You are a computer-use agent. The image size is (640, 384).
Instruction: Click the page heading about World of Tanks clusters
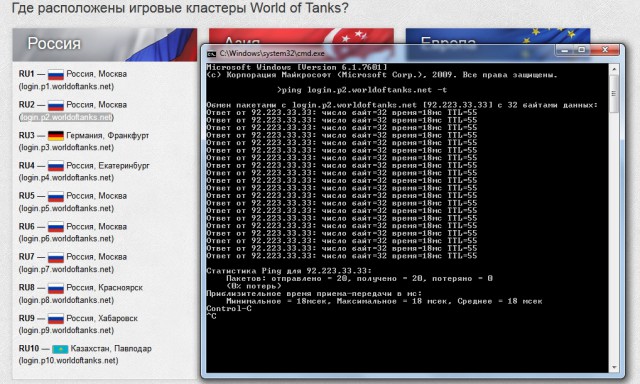[x=180, y=8]
